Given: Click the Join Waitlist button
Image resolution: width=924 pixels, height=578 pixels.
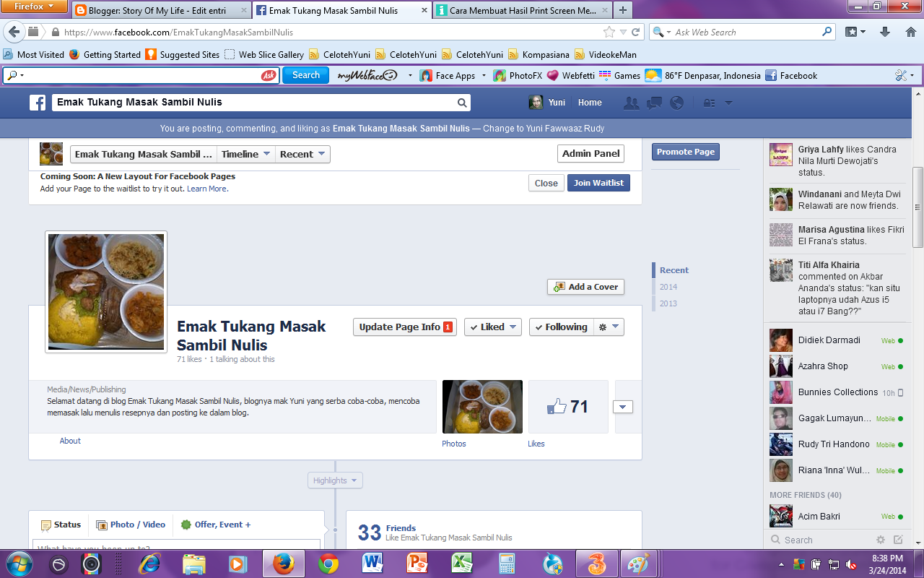Looking at the screenshot, I should 598,183.
